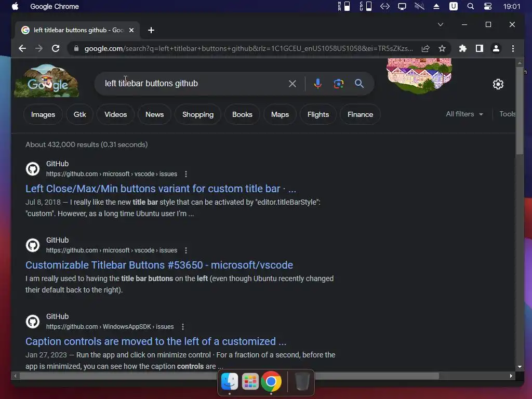This screenshot has height=399, width=532.
Task: Reload the page with the refresh icon
Action: (56, 48)
